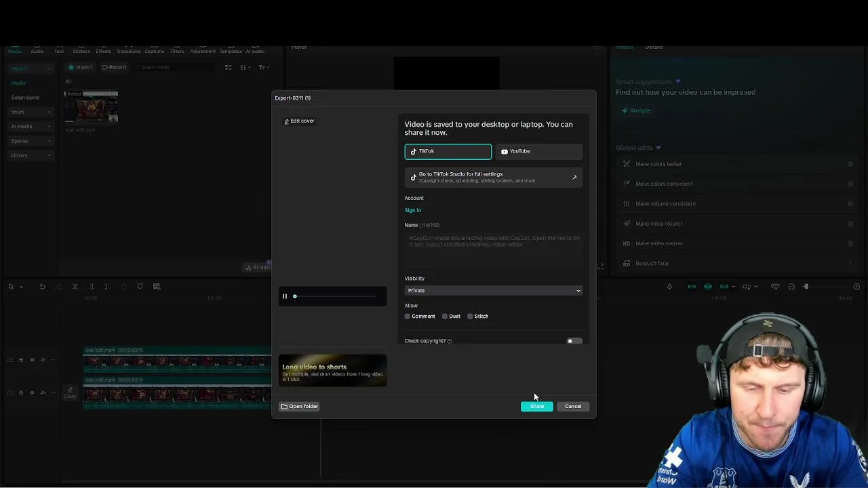Open the Transitions tab
The width and height of the screenshot is (868, 488).
(128, 51)
